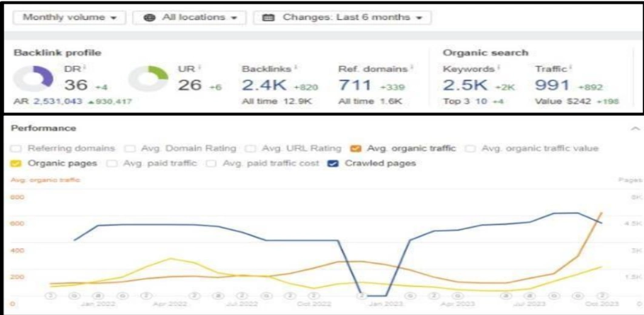Open the 711 referring domains link
Screen dimensions: 644x315
pyautogui.click(x=354, y=86)
